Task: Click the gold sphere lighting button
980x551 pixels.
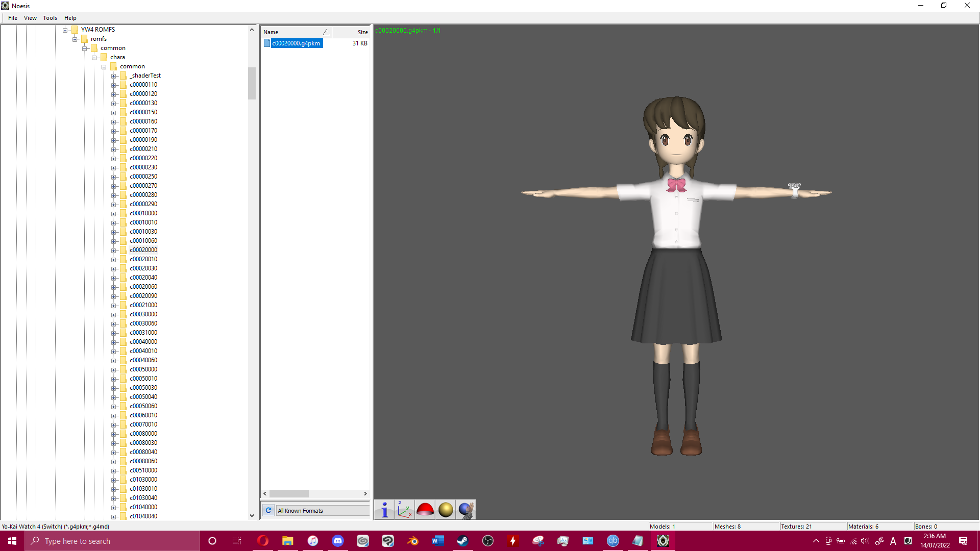Action: click(x=446, y=510)
